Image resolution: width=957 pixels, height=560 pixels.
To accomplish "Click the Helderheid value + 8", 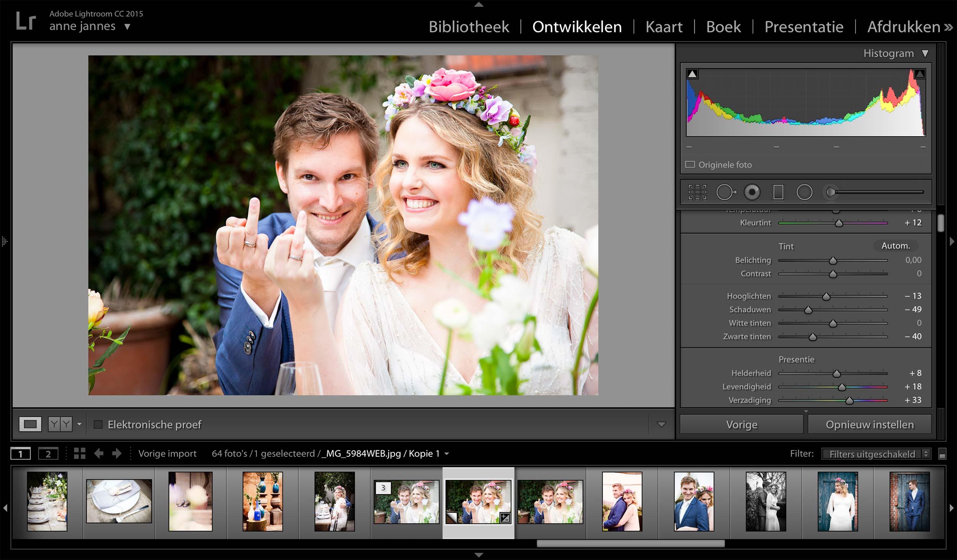I will 915,373.
